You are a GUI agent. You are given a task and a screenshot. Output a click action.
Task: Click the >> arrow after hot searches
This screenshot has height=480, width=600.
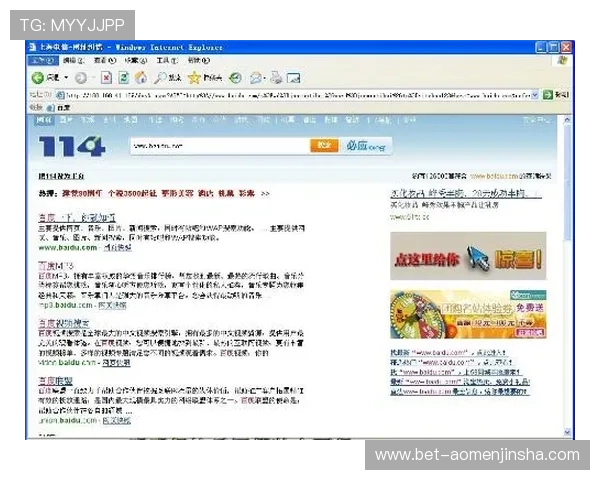point(265,194)
